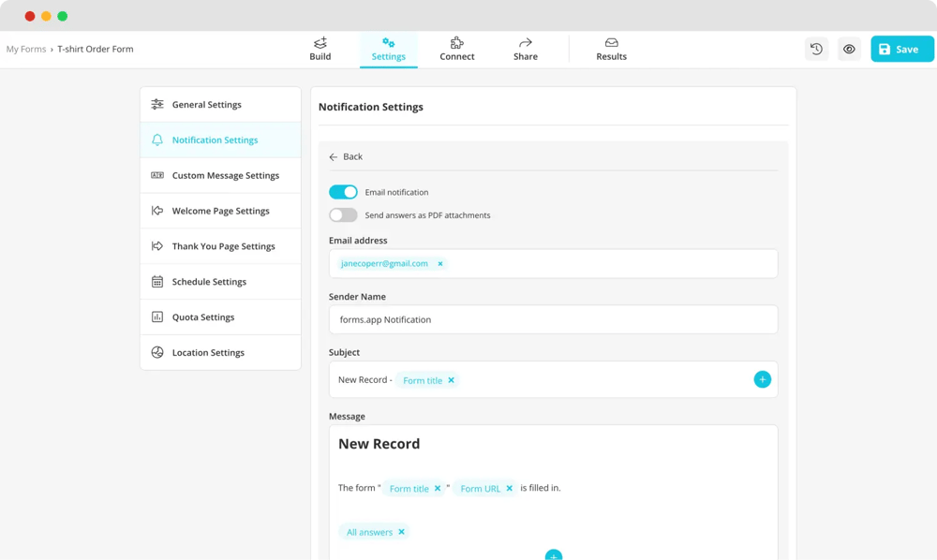Open the Connect tab

pyautogui.click(x=457, y=50)
